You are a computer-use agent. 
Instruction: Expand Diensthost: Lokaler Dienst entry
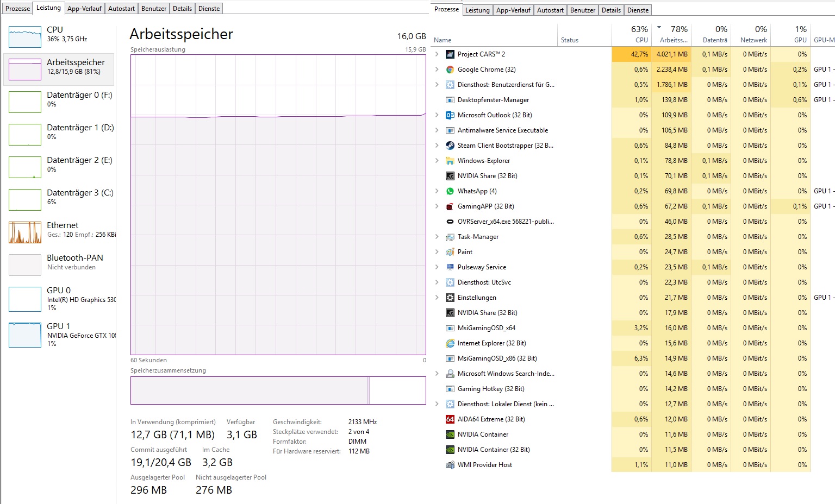click(437, 404)
